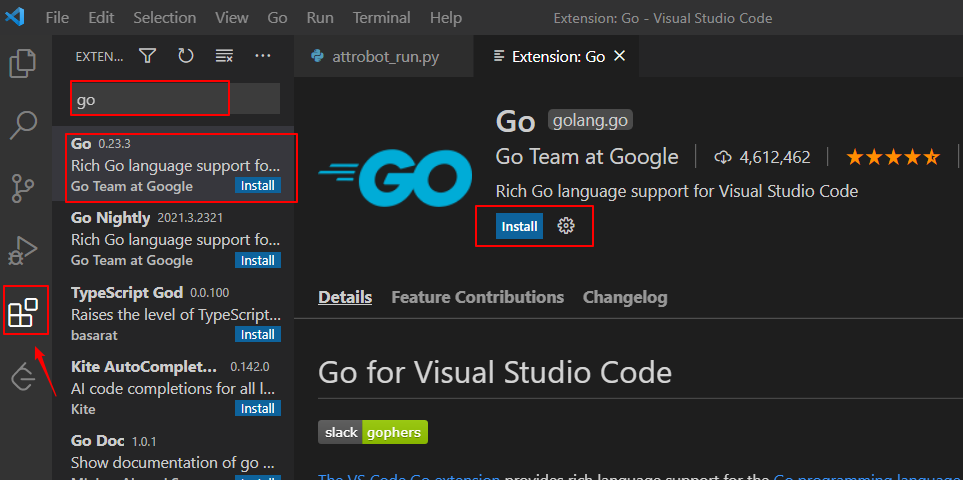Screen dimensions: 963x480
Task: Open the Help menu
Action: 446,18
